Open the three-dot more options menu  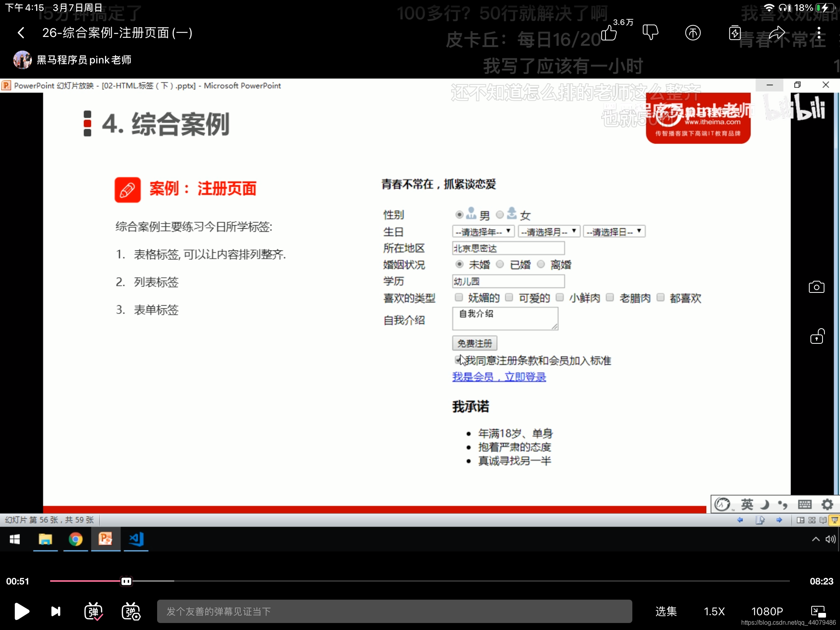[x=819, y=33]
